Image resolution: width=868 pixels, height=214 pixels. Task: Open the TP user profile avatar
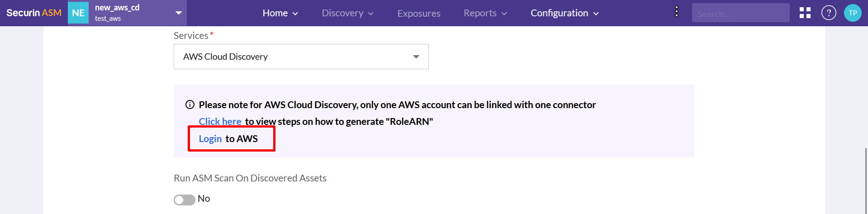coord(853,13)
